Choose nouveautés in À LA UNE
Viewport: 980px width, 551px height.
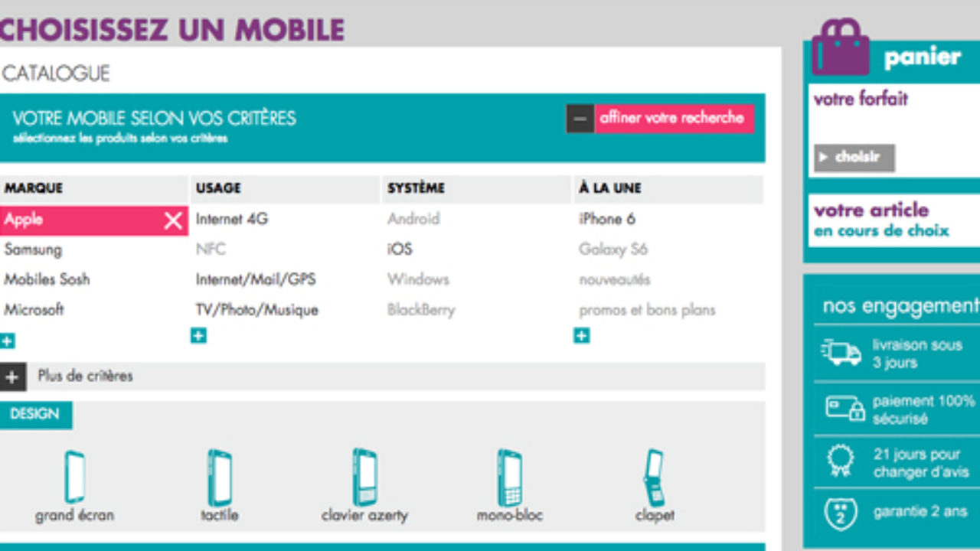(x=615, y=279)
